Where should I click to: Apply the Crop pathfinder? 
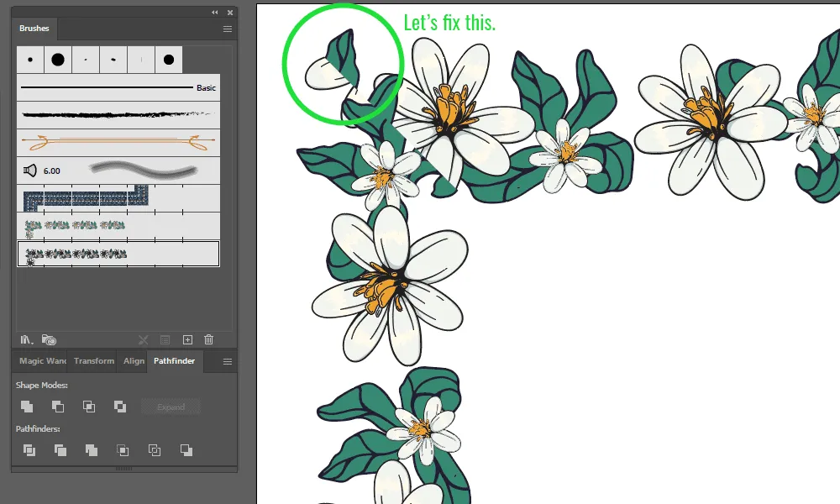point(123,450)
